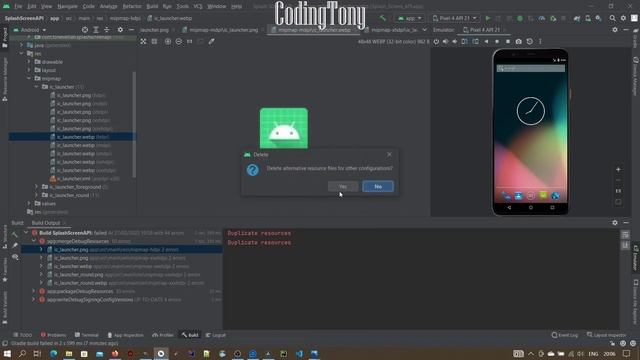
Task: Click Windows Start button
Action: [7, 353]
